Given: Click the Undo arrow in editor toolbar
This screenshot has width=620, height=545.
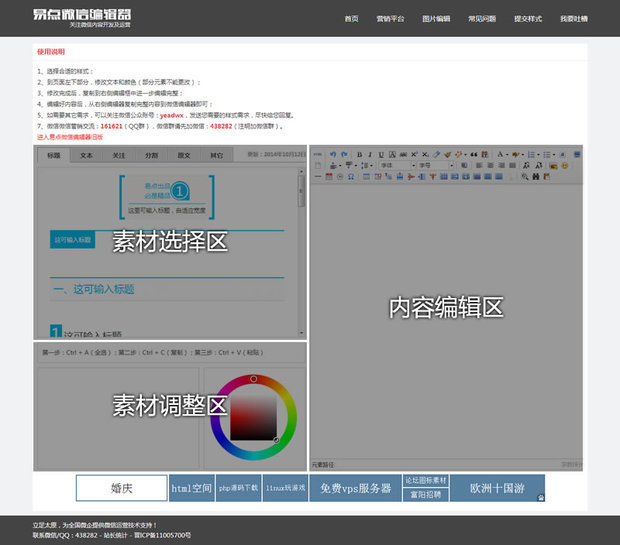Looking at the screenshot, I should tap(333, 154).
